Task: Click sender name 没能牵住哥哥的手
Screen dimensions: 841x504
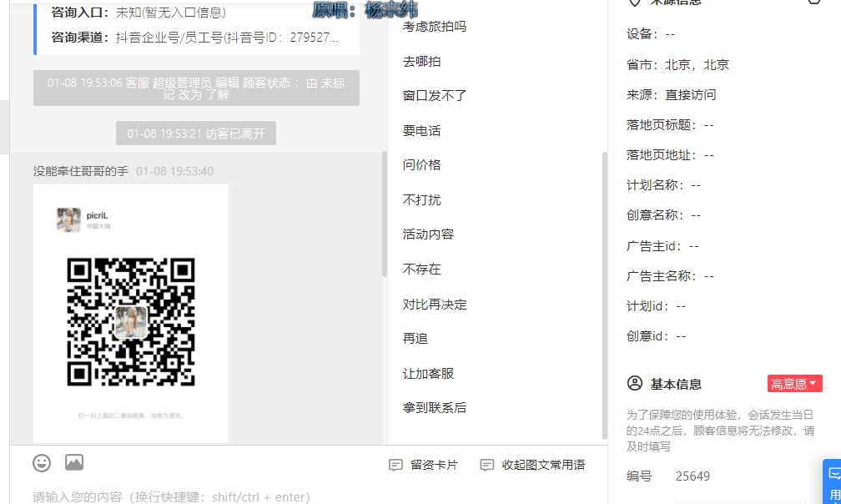Action: tap(80, 171)
